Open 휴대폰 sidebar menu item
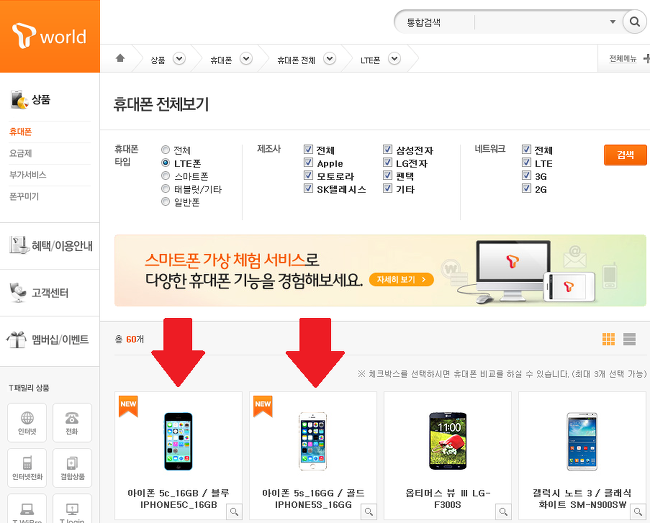Screen dimensions: 650x523 point(21,132)
